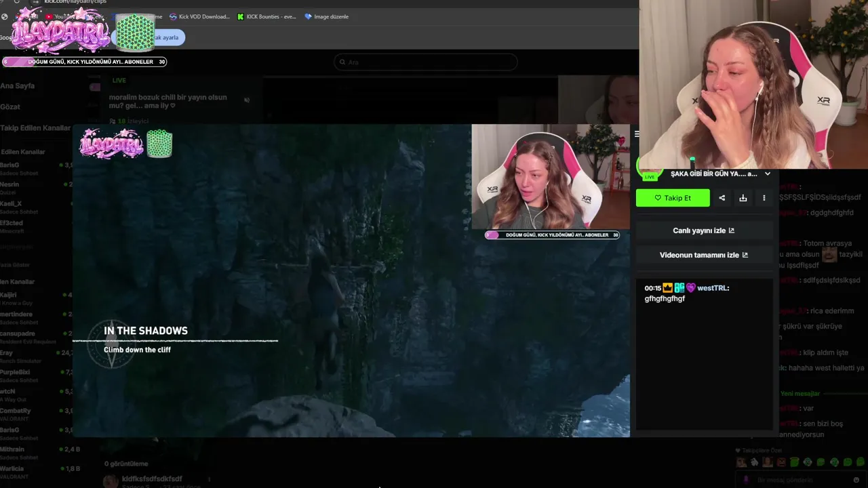Click the hahaha west halletti ya message
This screenshot has height=488, width=868.
826,368
